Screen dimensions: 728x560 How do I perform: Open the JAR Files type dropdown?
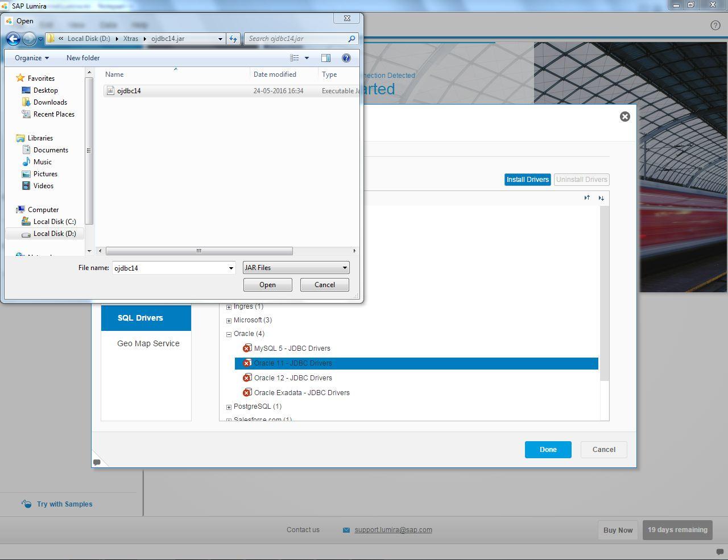(x=296, y=268)
